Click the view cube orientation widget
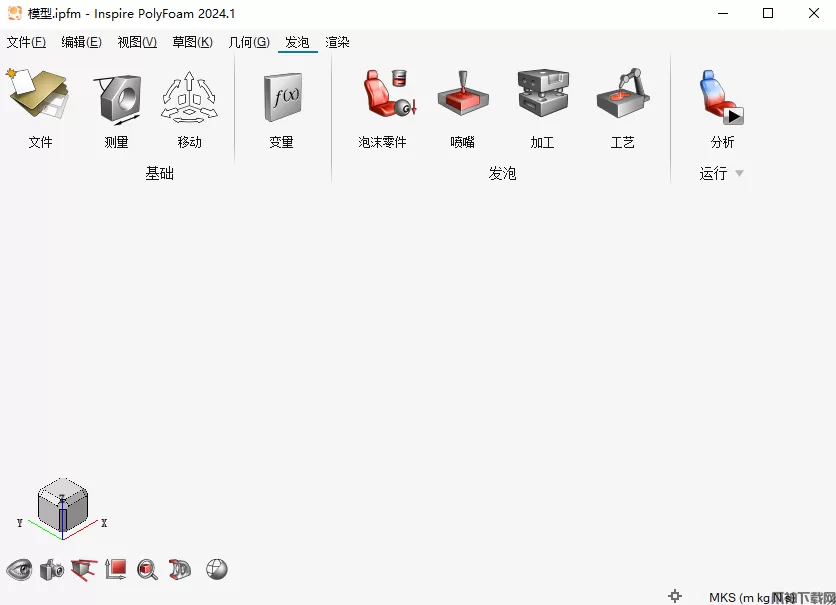 [62, 506]
